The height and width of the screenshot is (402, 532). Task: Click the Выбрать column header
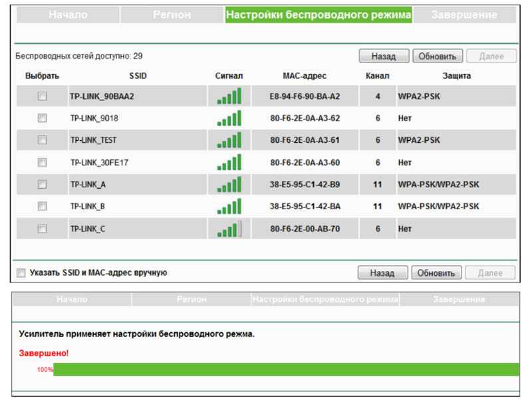pyautogui.click(x=42, y=76)
